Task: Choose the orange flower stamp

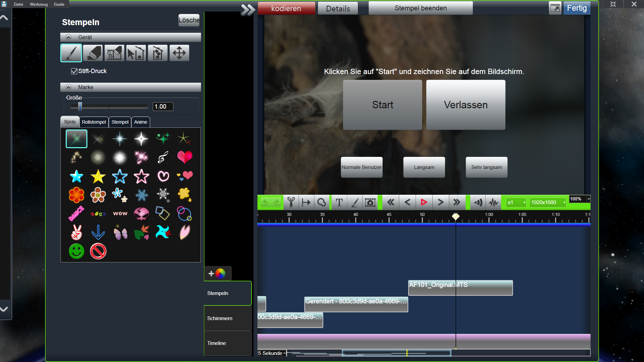Action: point(76,195)
